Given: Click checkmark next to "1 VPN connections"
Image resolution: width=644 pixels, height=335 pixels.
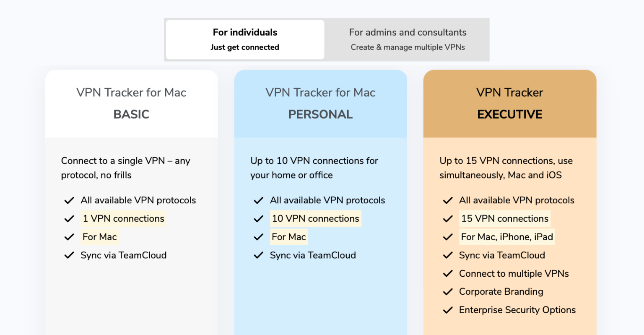Looking at the screenshot, I should pyautogui.click(x=69, y=218).
